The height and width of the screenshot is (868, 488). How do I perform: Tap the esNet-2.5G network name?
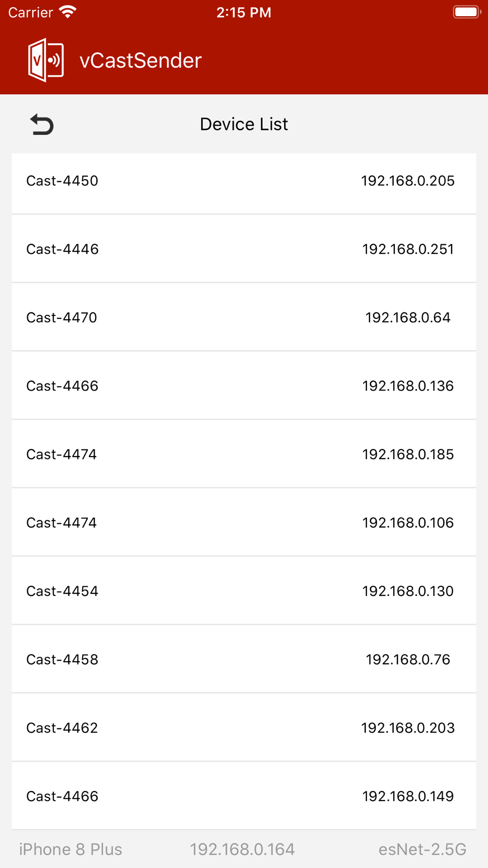423,849
